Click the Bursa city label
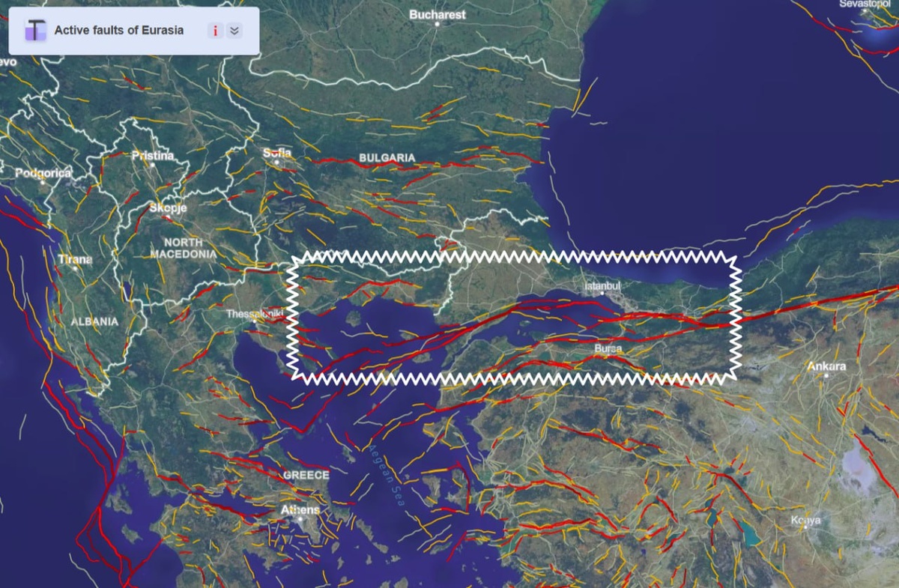This screenshot has height=588, width=899. click(x=608, y=349)
